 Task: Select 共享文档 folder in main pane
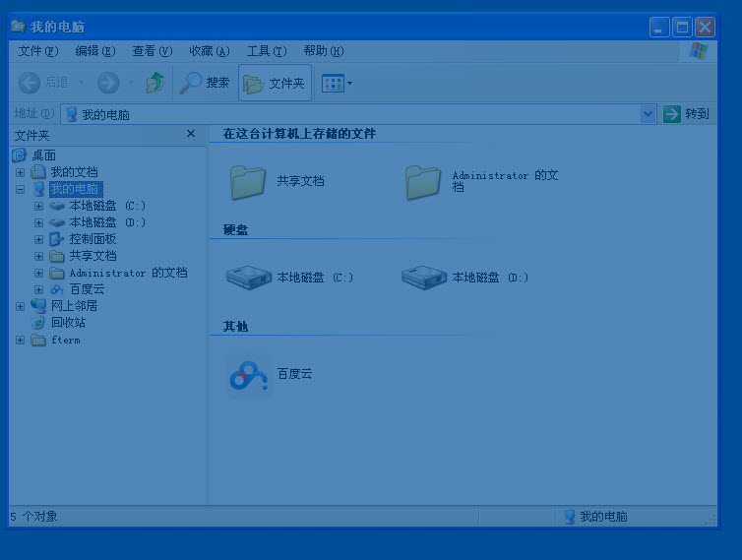pos(277,182)
